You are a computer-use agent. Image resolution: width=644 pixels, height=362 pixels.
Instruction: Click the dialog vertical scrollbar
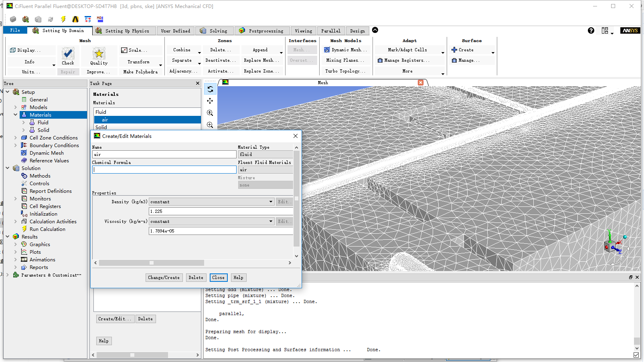[x=296, y=202]
